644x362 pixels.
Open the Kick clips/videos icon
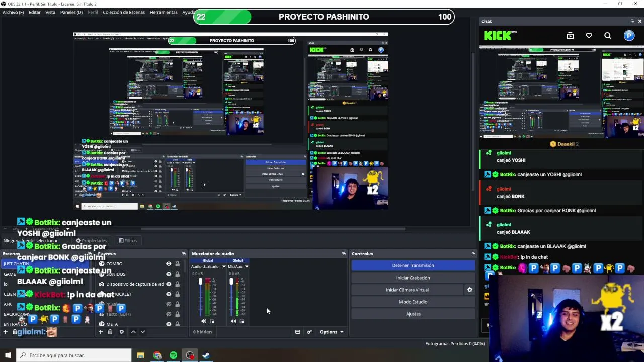point(570,36)
